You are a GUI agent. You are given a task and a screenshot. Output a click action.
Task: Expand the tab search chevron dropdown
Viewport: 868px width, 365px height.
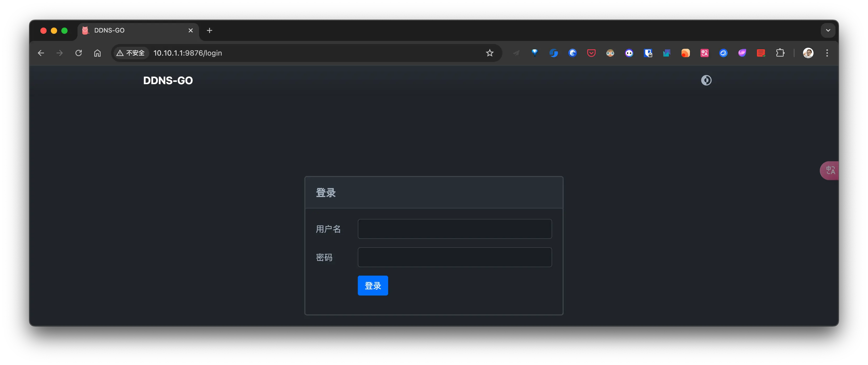(828, 30)
